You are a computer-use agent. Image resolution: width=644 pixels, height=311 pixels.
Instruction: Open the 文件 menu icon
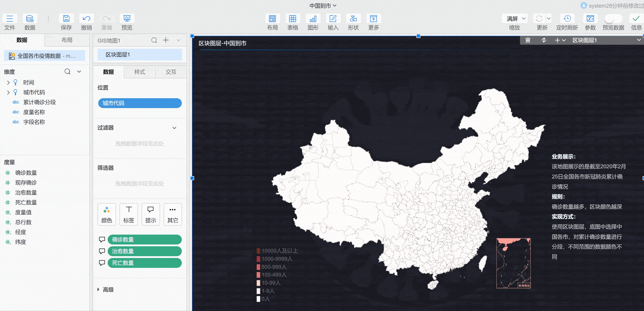(x=10, y=19)
